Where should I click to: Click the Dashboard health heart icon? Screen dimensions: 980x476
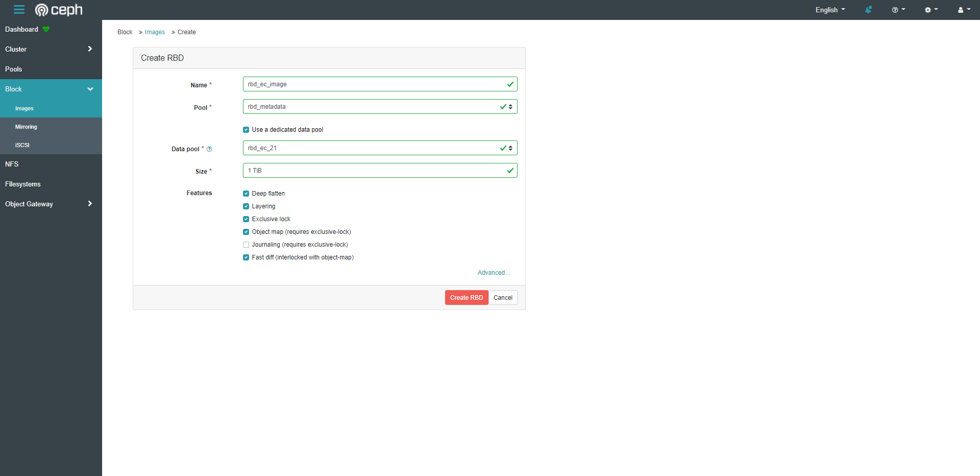(46, 30)
